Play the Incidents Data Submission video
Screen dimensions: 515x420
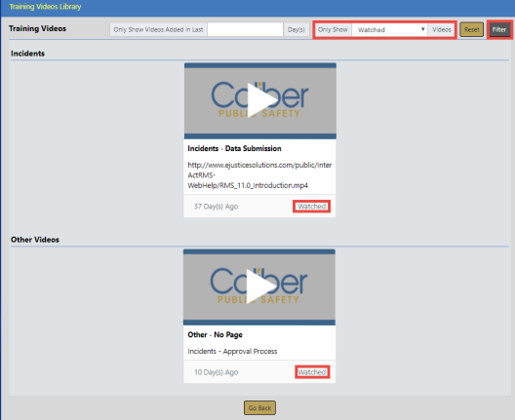[x=261, y=100]
